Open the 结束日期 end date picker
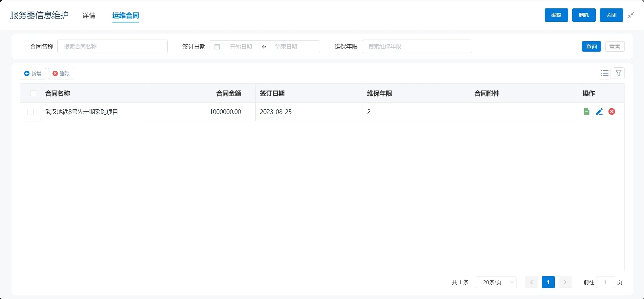Image resolution: width=644 pixels, height=299 pixels. click(x=286, y=47)
